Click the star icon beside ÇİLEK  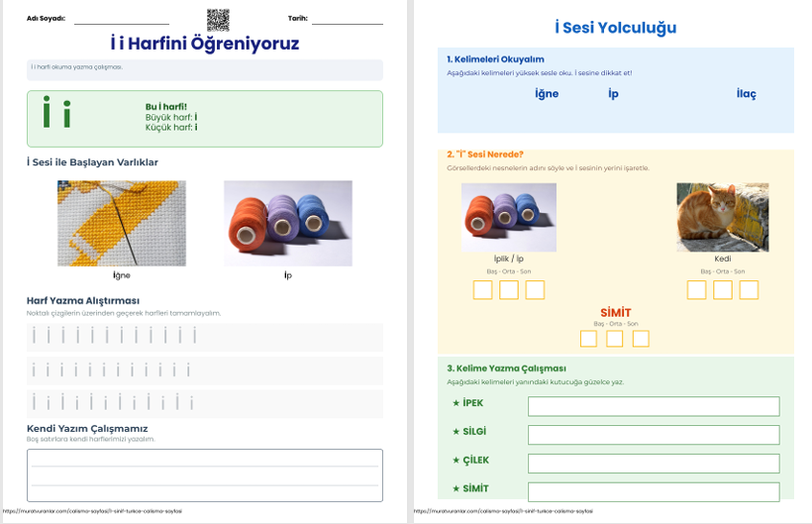456,461
